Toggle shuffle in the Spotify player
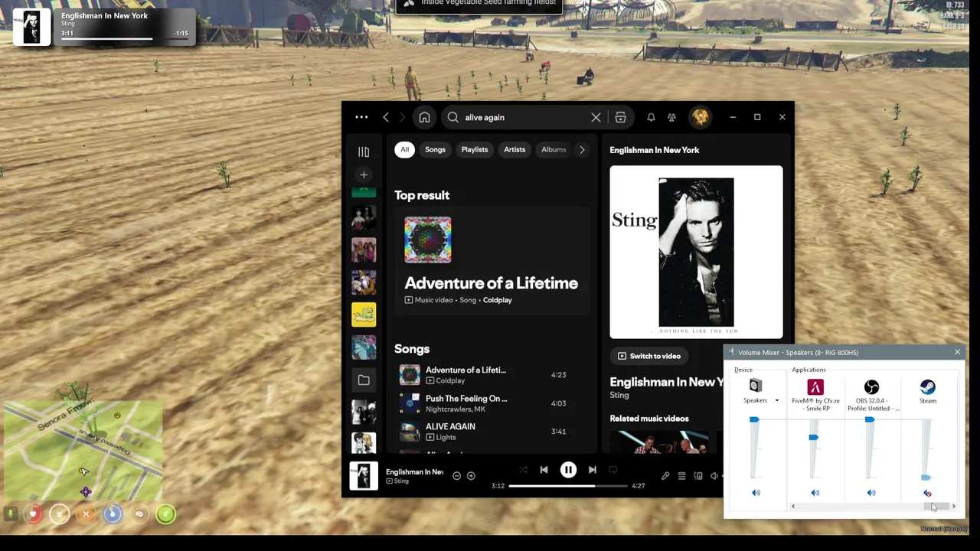980x551 pixels. [x=523, y=470]
